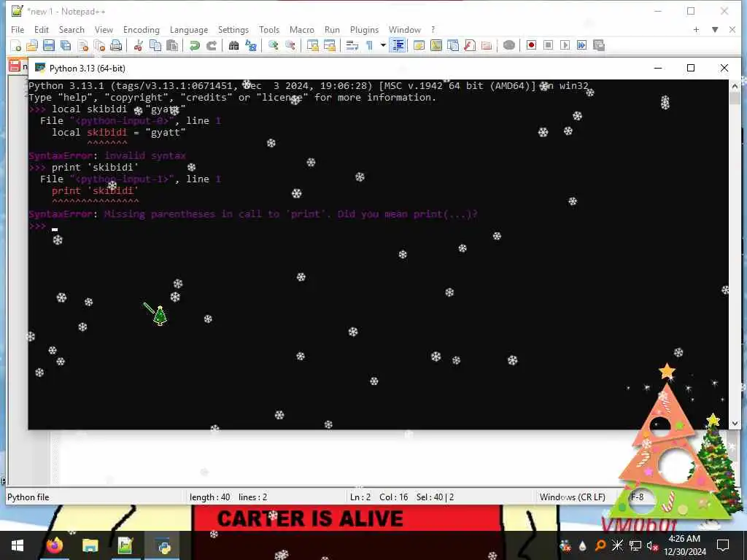
Task: Open the Document List panel icon
Action: tap(453, 46)
